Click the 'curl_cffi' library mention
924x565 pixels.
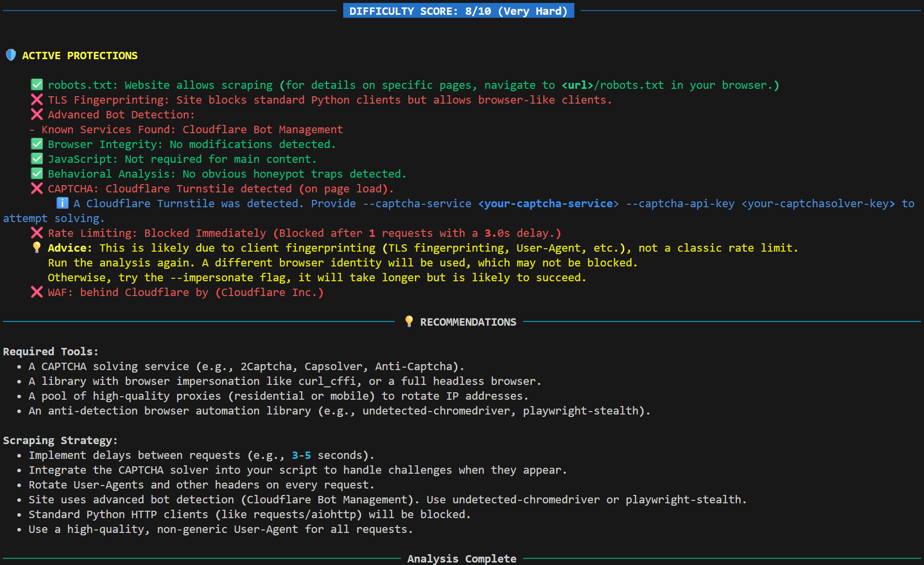click(327, 381)
